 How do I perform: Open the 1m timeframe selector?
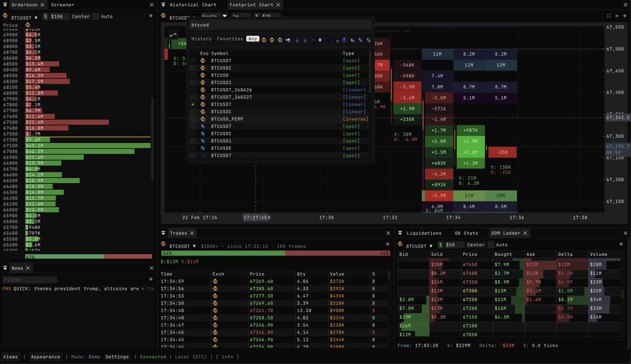tap(241, 16)
